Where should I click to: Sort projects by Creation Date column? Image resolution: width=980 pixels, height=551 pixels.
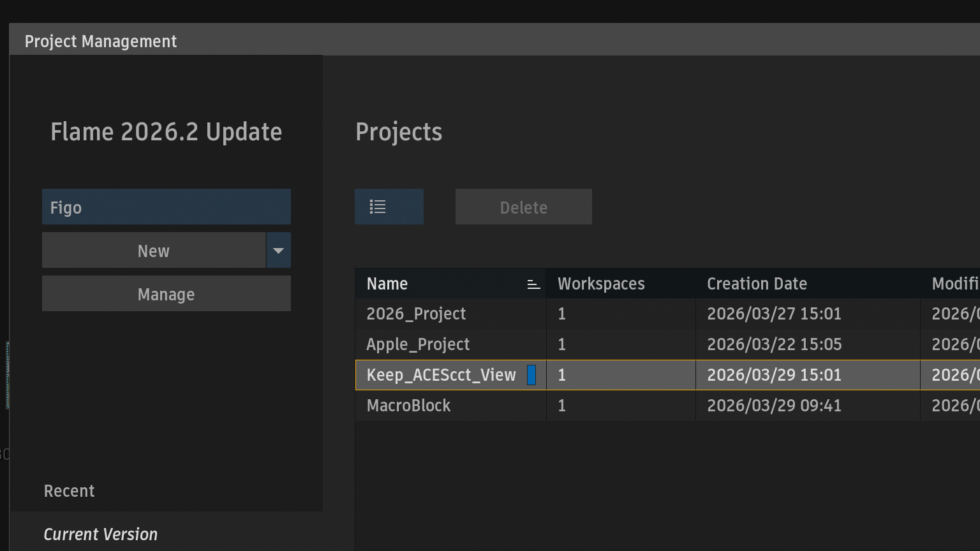click(x=757, y=284)
